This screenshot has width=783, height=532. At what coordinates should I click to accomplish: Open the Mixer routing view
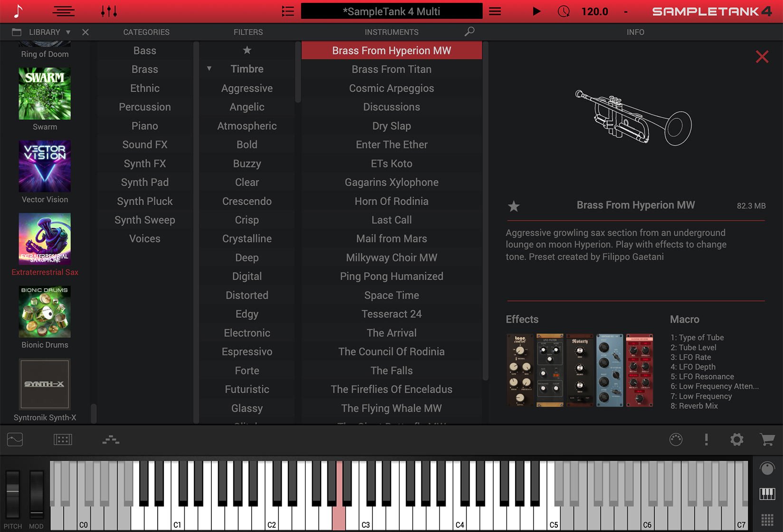[x=110, y=440]
